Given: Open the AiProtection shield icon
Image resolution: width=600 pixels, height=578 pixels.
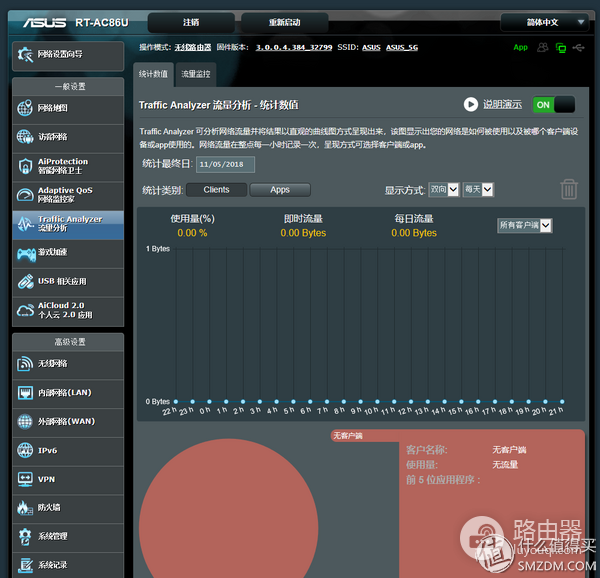Looking at the screenshot, I should (x=25, y=166).
